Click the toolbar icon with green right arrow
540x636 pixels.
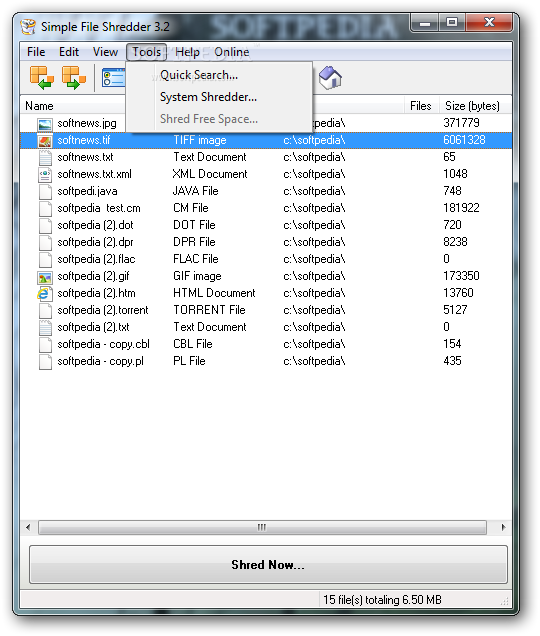coord(74,77)
